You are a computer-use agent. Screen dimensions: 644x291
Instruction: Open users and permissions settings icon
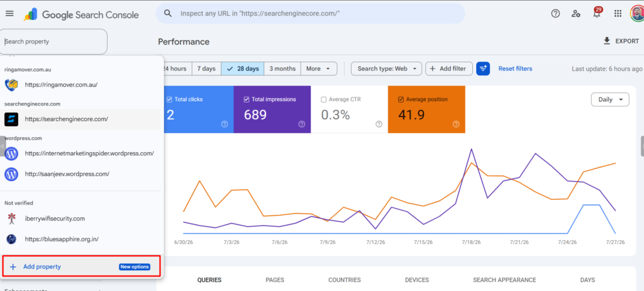coord(576,14)
